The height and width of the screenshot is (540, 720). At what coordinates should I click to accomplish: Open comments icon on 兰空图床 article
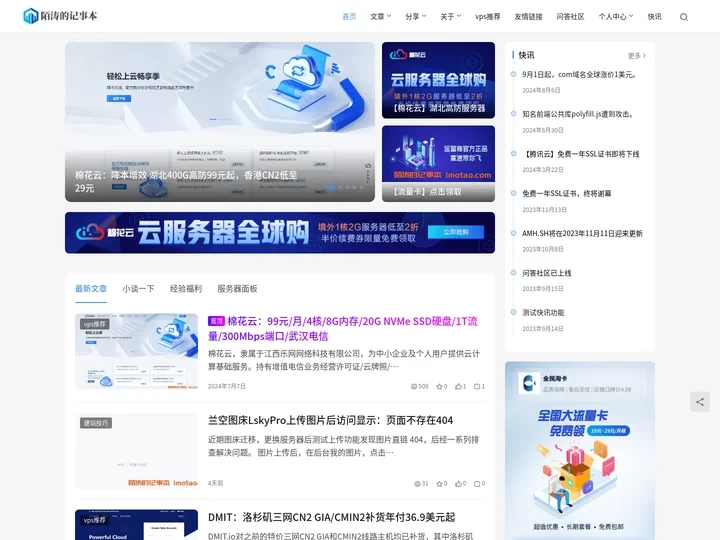[x=479, y=484]
